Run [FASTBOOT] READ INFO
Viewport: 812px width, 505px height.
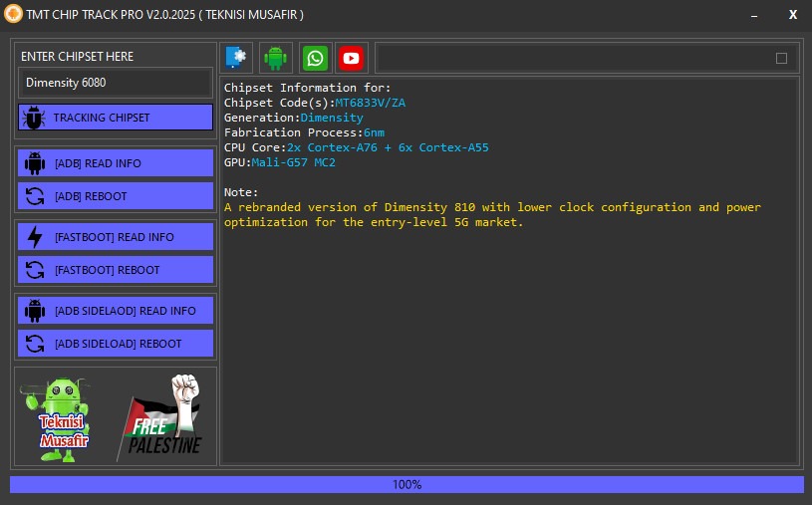(x=115, y=237)
